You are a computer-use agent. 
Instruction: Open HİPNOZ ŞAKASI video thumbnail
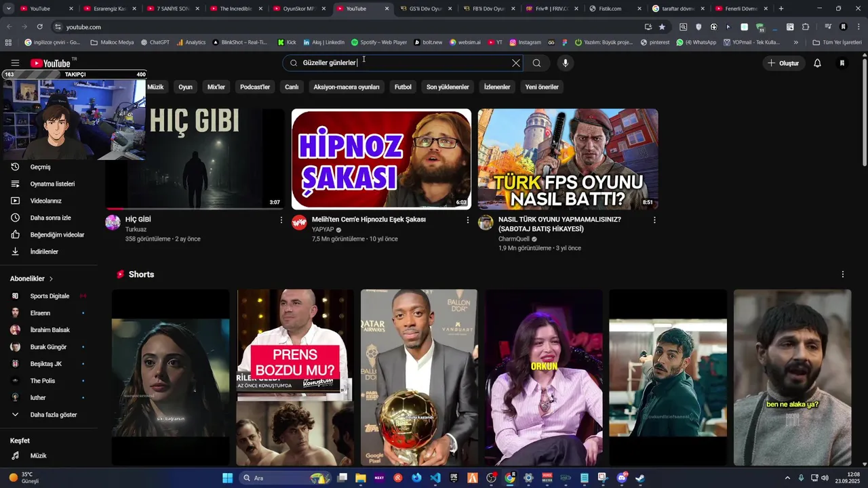coord(381,159)
